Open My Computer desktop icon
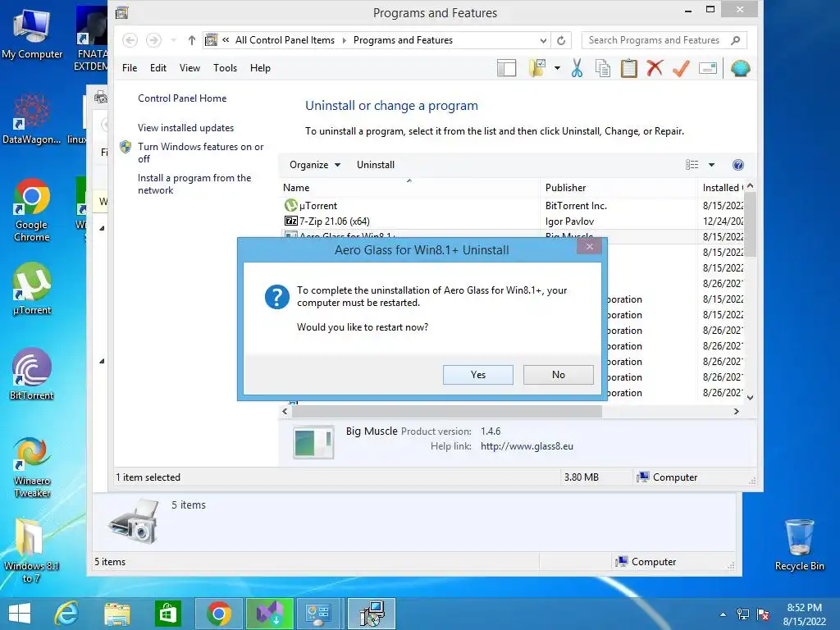The width and height of the screenshot is (840, 630). pos(32,34)
